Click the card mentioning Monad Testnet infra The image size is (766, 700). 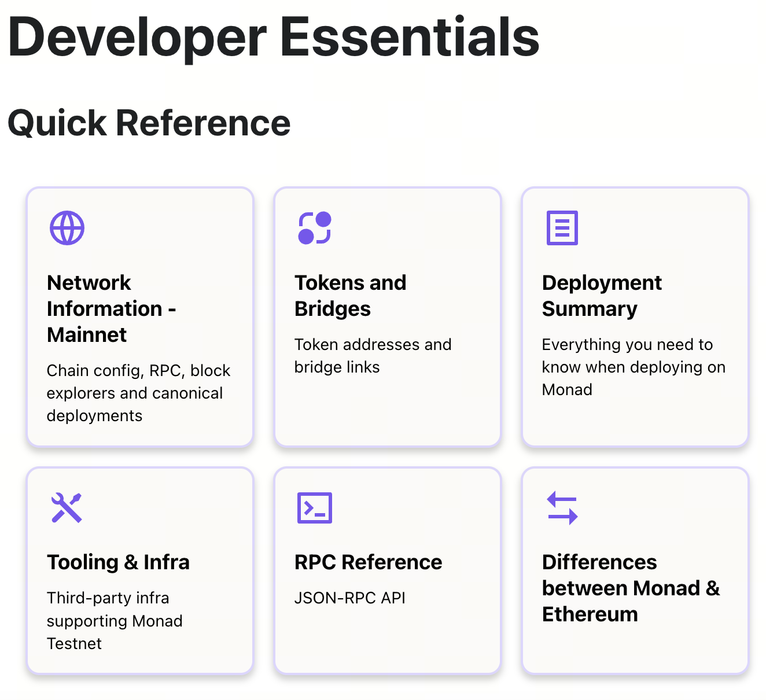139,570
